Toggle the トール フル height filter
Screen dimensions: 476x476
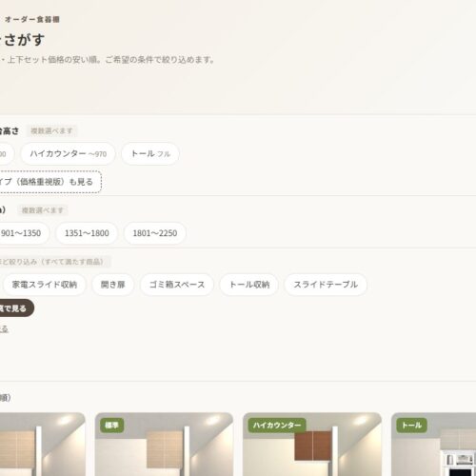click(x=150, y=154)
